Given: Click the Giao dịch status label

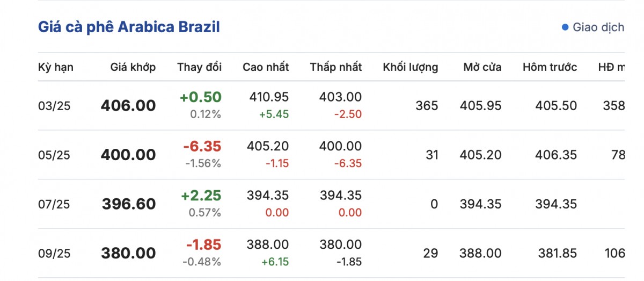Looking at the screenshot, I should coord(598,27).
